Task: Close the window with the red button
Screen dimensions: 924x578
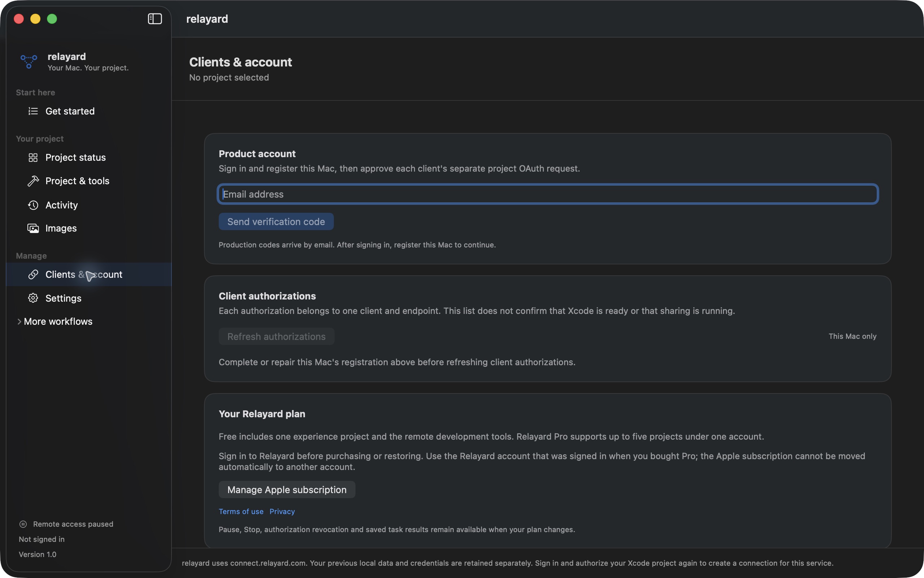Action: coord(19,19)
